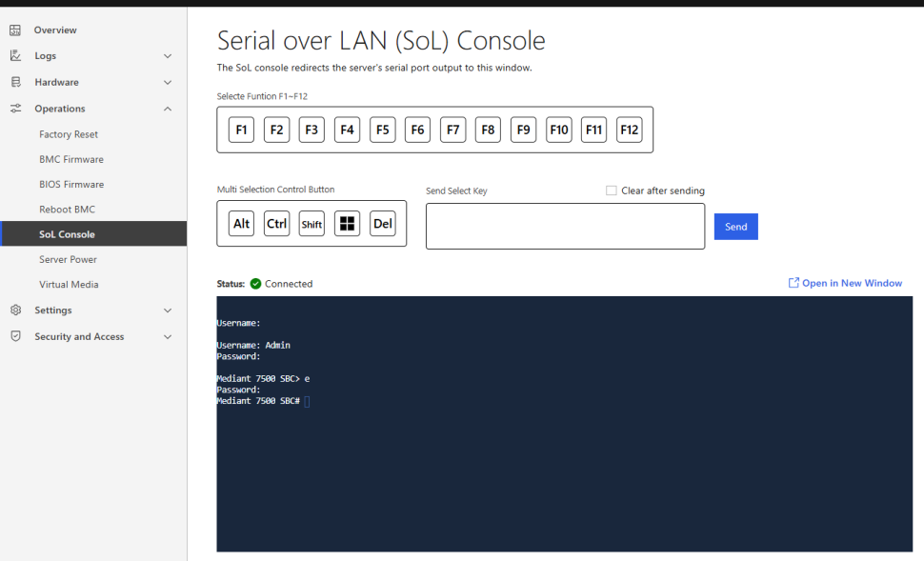Click the blue Send button
This screenshot has width=924, height=561.
click(x=735, y=227)
